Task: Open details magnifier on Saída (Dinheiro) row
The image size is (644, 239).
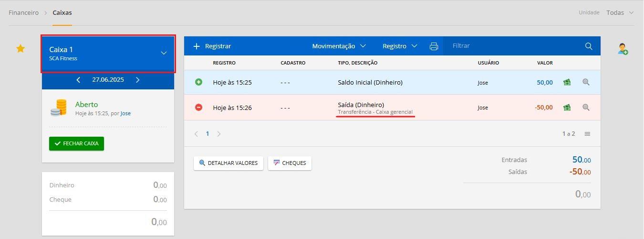Action: [x=586, y=108]
